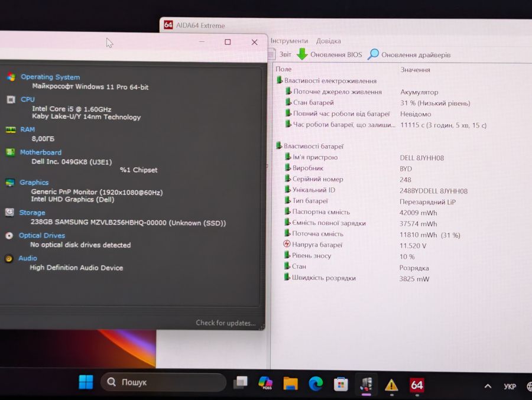Click the УКР language indicator
This screenshot has width=532, height=400.
click(x=510, y=386)
